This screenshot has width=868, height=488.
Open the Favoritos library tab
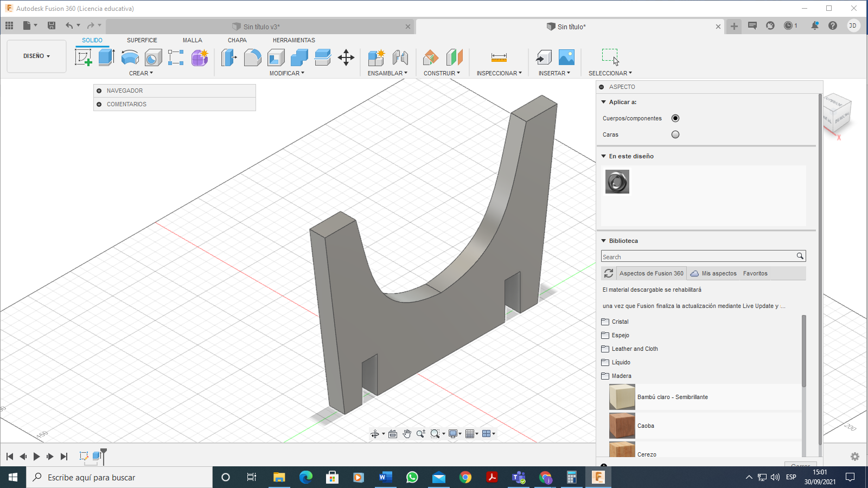point(755,273)
